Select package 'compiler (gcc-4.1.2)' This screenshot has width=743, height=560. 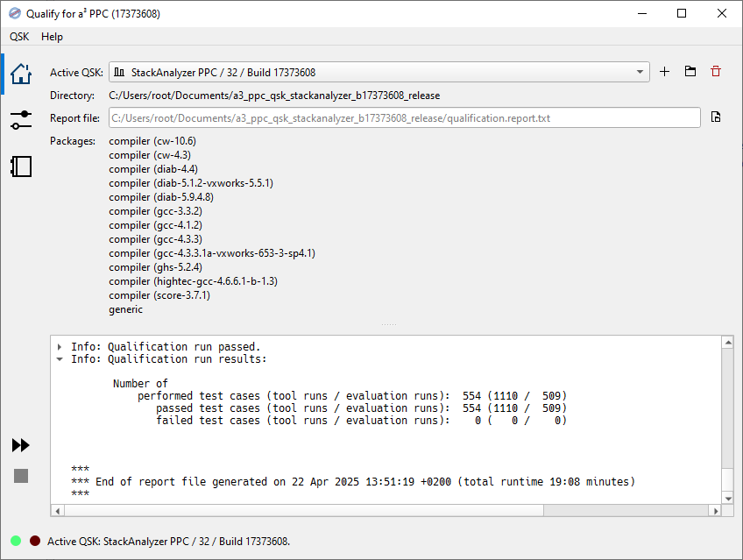pyautogui.click(x=155, y=225)
